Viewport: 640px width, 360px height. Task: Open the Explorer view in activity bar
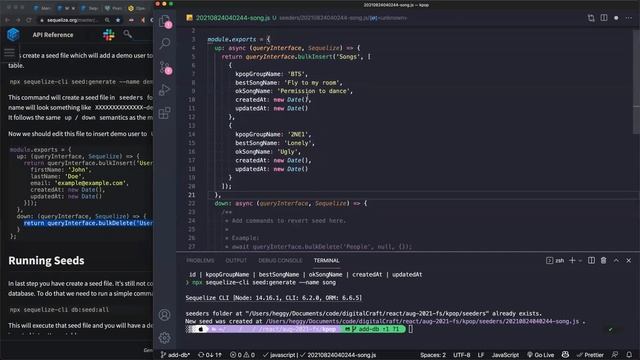[x=165, y=22]
